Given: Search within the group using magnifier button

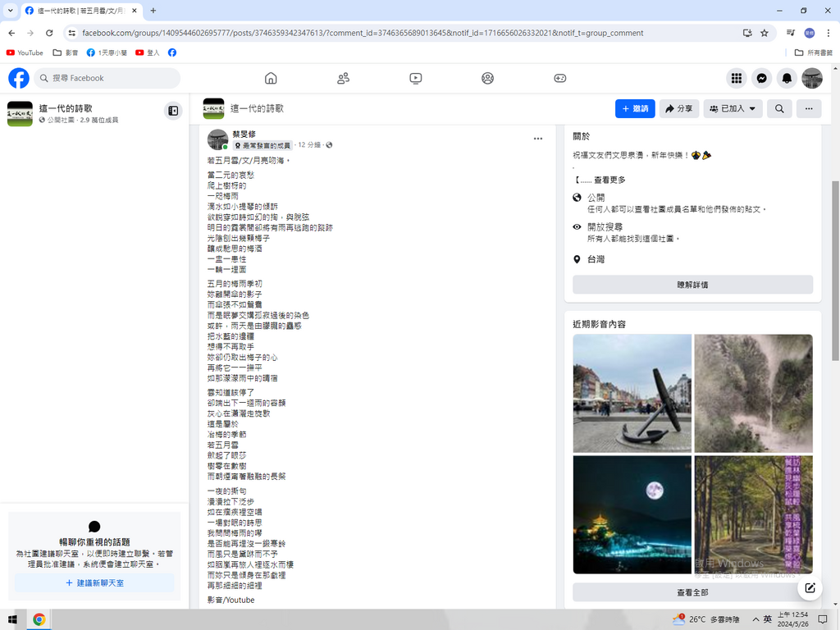Looking at the screenshot, I should [779, 108].
